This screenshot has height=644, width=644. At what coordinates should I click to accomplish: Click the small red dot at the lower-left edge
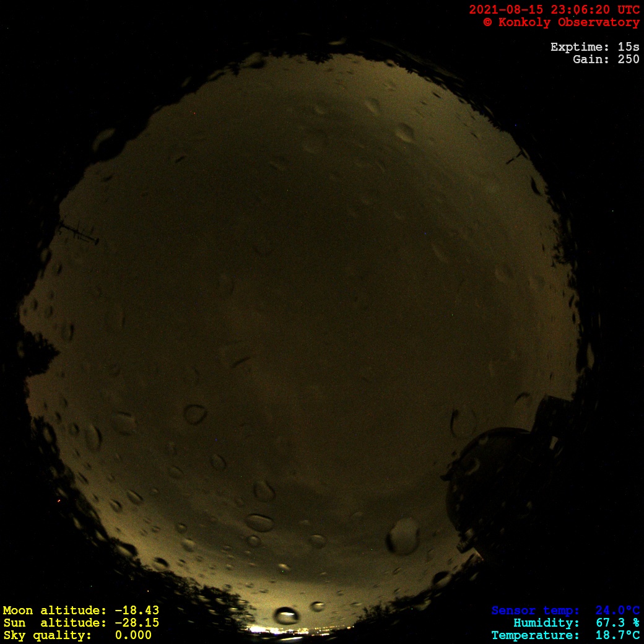point(59,500)
